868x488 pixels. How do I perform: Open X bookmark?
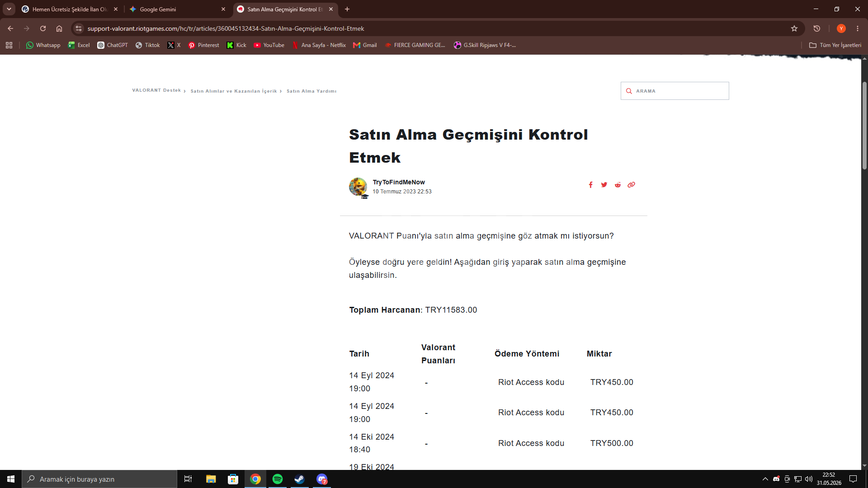[x=174, y=45]
